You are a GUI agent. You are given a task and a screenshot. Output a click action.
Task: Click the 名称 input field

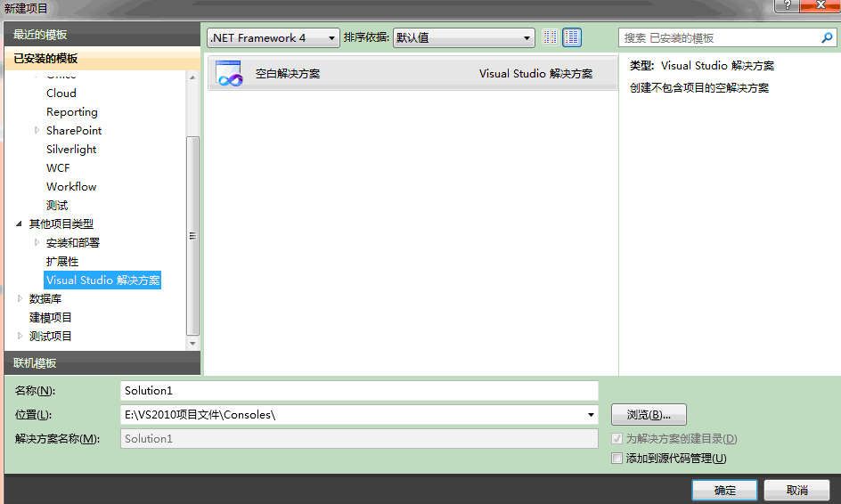pos(359,390)
